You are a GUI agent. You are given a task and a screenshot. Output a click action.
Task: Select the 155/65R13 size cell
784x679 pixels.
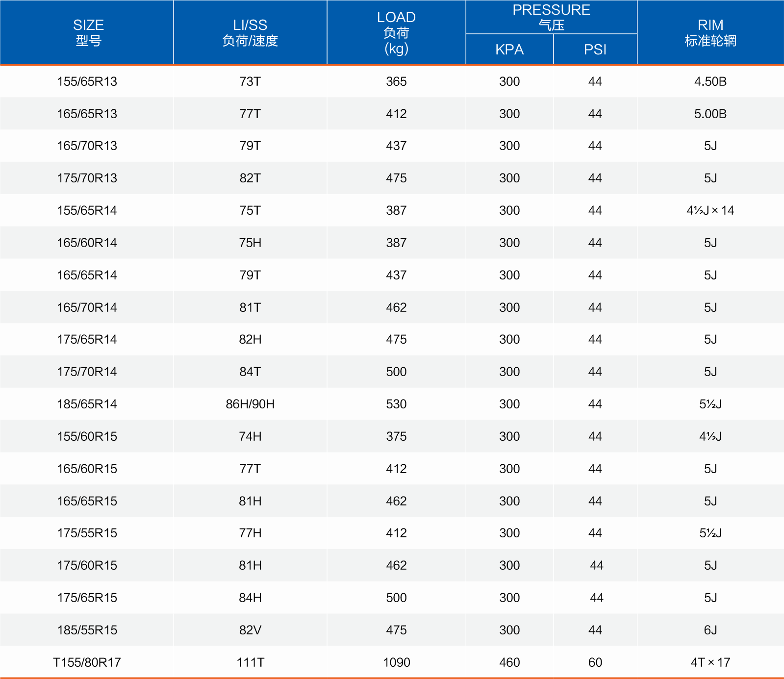[x=87, y=81]
